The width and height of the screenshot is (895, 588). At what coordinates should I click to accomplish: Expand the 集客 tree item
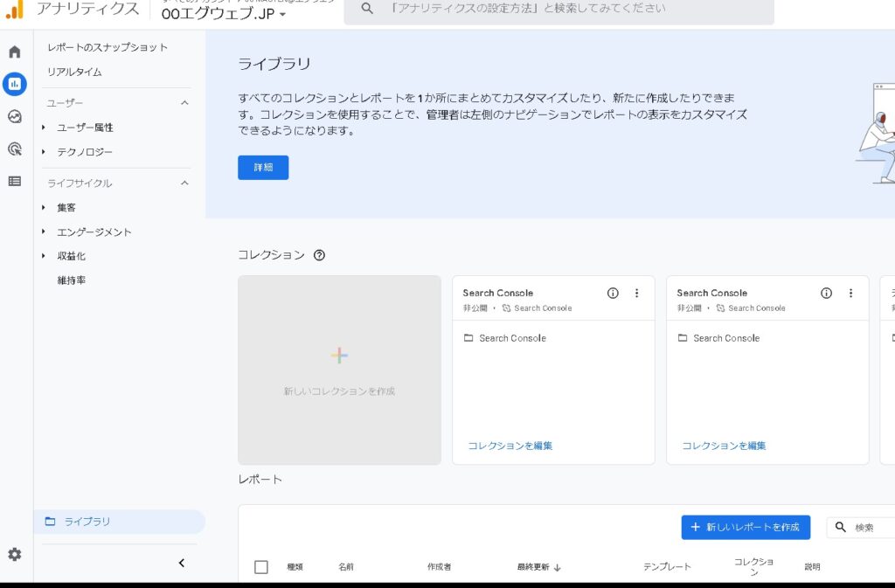(44, 208)
